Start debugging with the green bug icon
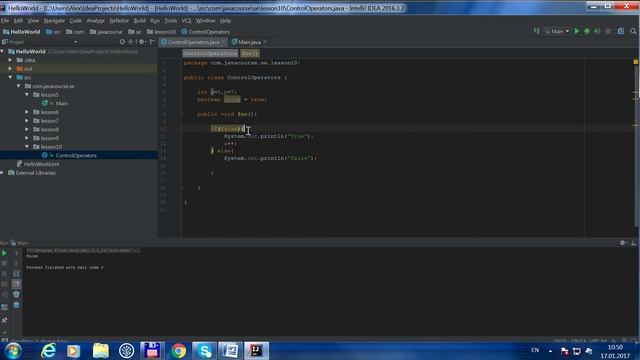 pyautogui.click(x=587, y=31)
